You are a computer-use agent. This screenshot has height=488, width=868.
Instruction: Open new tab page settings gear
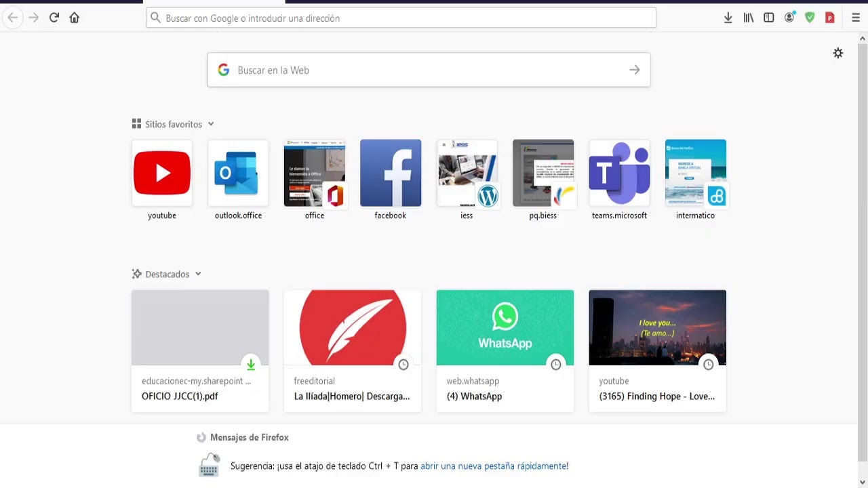pos(838,53)
